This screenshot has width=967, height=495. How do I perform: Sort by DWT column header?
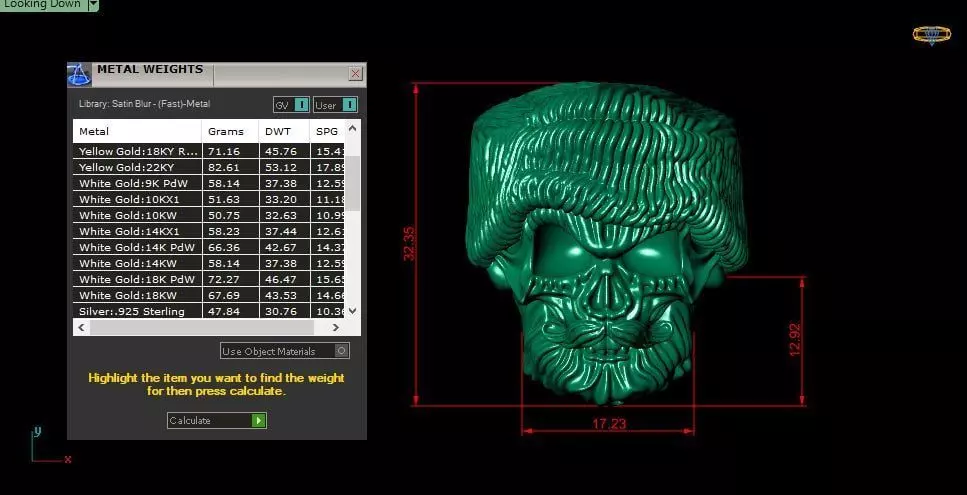click(x=284, y=131)
